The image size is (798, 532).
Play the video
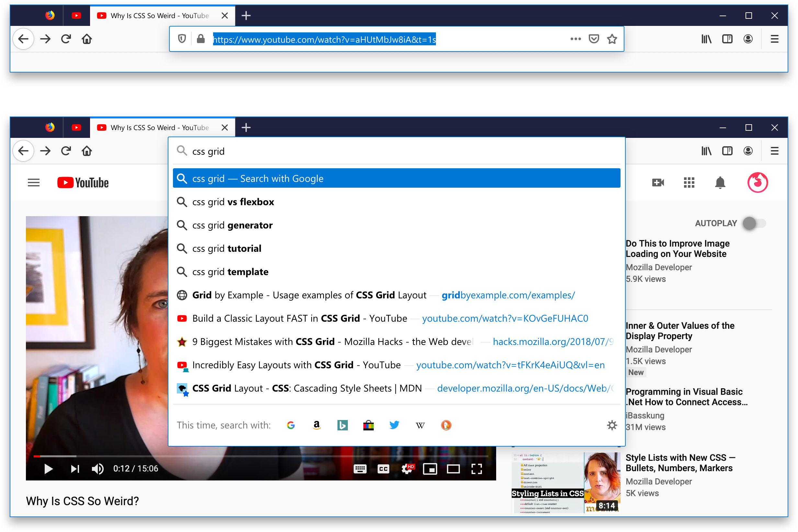coord(48,469)
